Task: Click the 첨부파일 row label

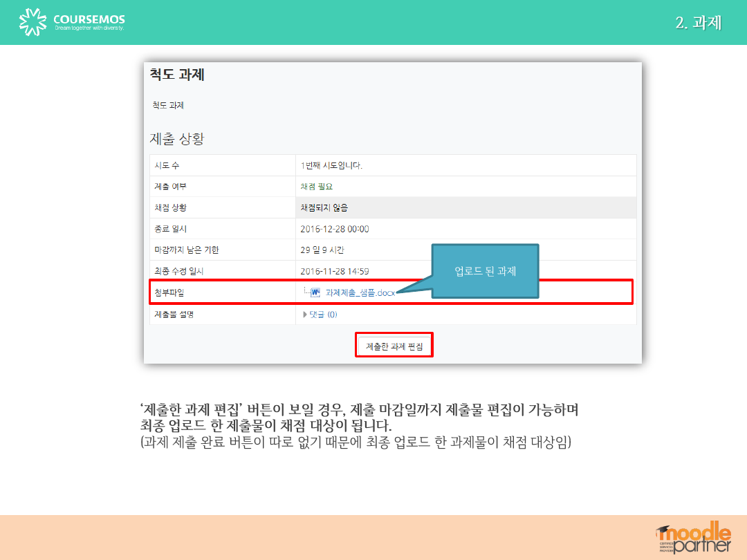Action: (x=169, y=292)
